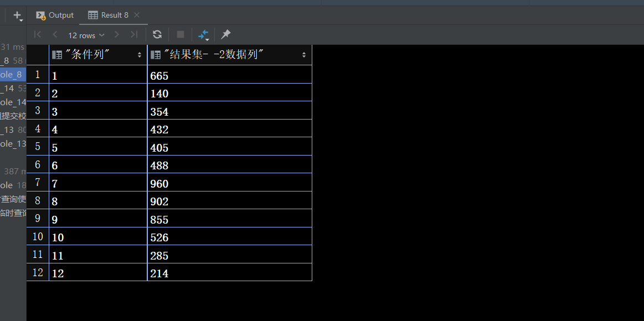
Task: Jump to the last page of results
Action: point(133,34)
